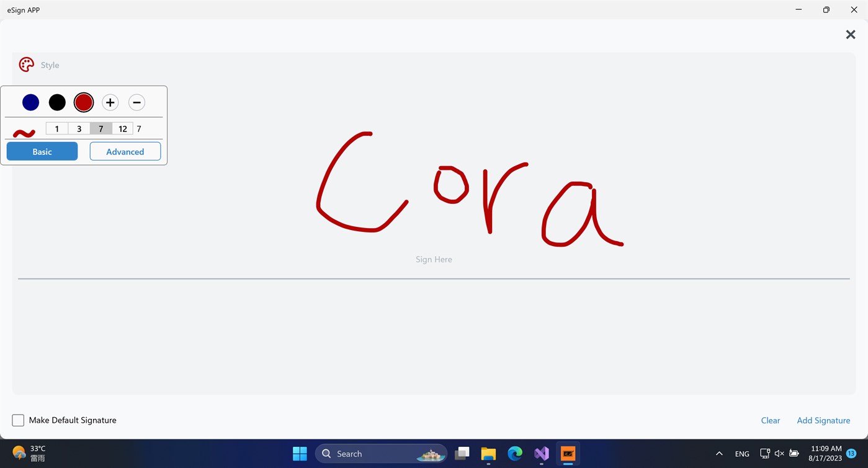This screenshot has width=868, height=468.
Task: Open the eSign APP icon on the taskbar
Action: pos(568,453)
